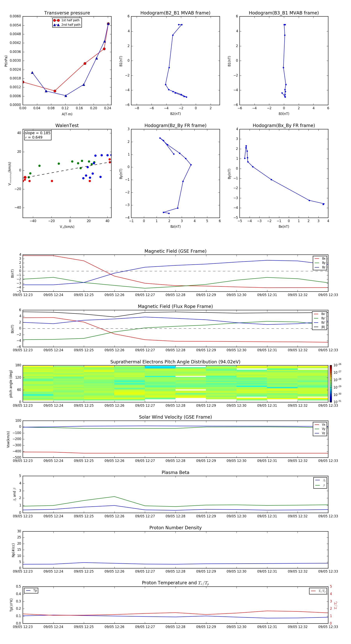The image size is (351, 644).
Task: Click '09/05 12:23' tick under Solar Wind Velocity
Action: point(23,461)
